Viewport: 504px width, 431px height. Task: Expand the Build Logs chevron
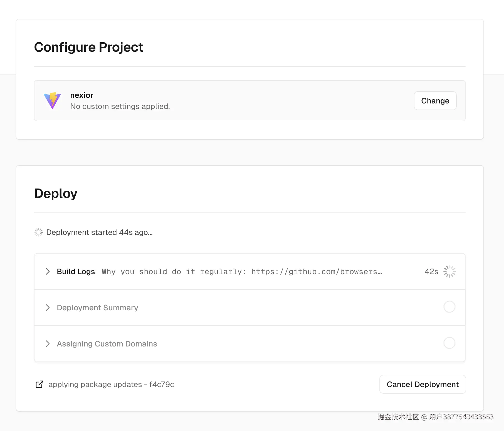coord(48,271)
